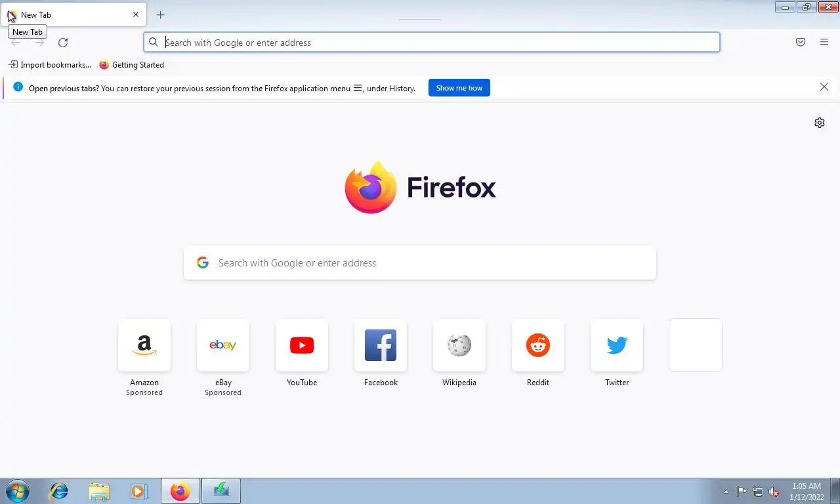Click the empty shortcut tile placeholder
The height and width of the screenshot is (504, 840).
696,345
